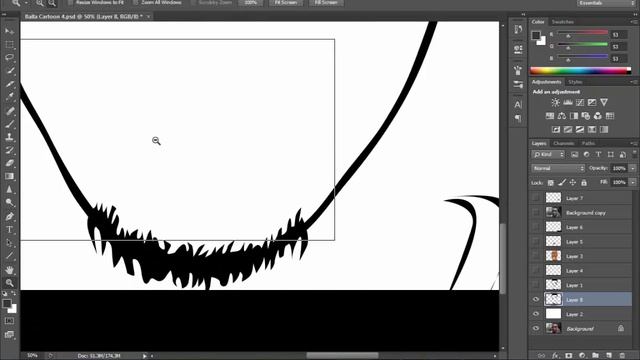Screen dimensions: 640x360
Task: Click the foreground color swatch in Color panel
Action: tap(536, 35)
